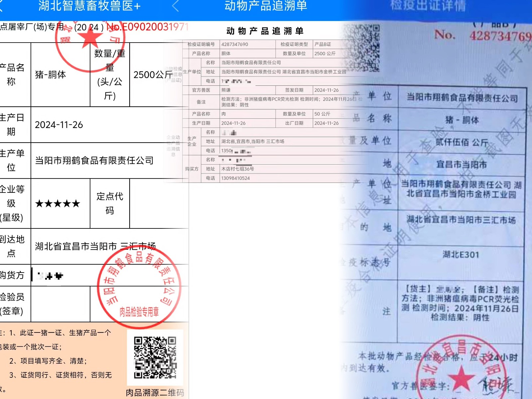532x399 pixels.
Task: Select buyer address 木店村七组36号
Action: (x=238, y=169)
